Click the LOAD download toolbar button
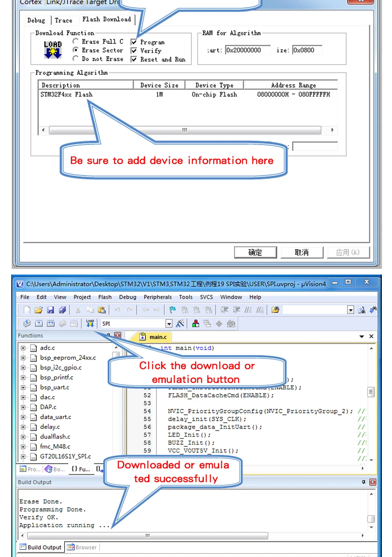Viewport: 392px width, 557px height. 90,324
